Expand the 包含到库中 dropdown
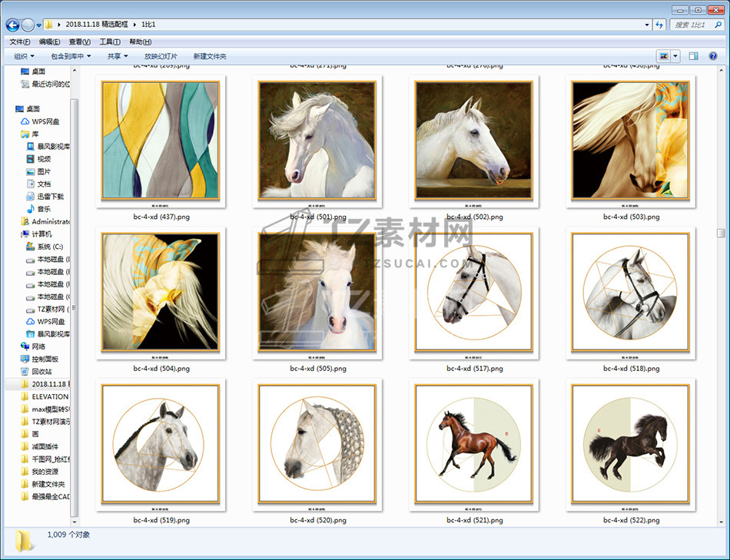The image size is (730, 560). click(71, 56)
